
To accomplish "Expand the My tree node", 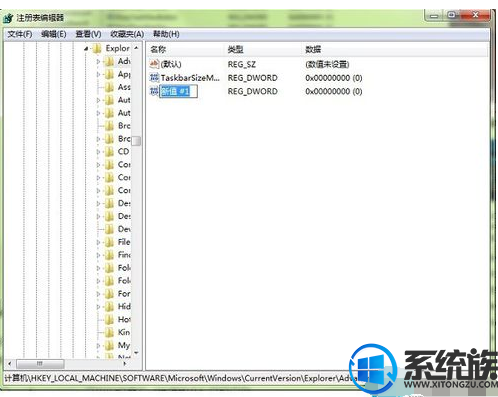I will click(98, 346).
